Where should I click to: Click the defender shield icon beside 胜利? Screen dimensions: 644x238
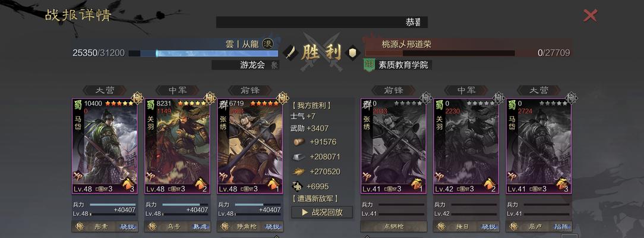[352, 52]
